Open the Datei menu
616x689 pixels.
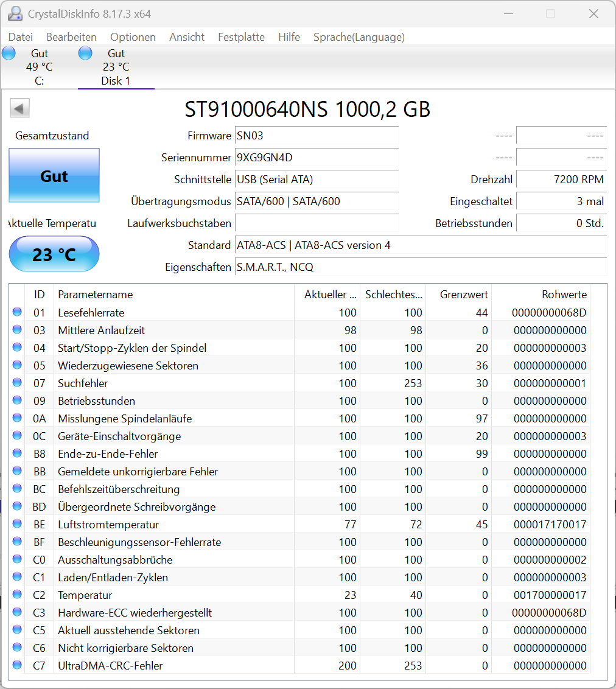[x=21, y=37]
